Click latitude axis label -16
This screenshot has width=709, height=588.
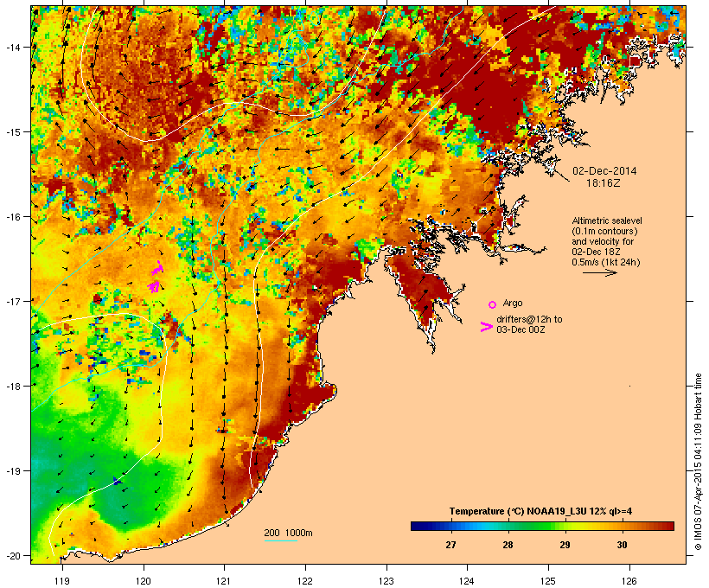point(12,217)
